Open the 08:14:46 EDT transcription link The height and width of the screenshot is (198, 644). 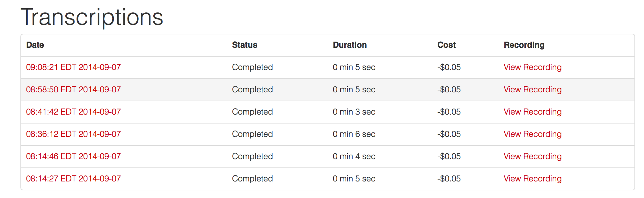(x=73, y=156)
